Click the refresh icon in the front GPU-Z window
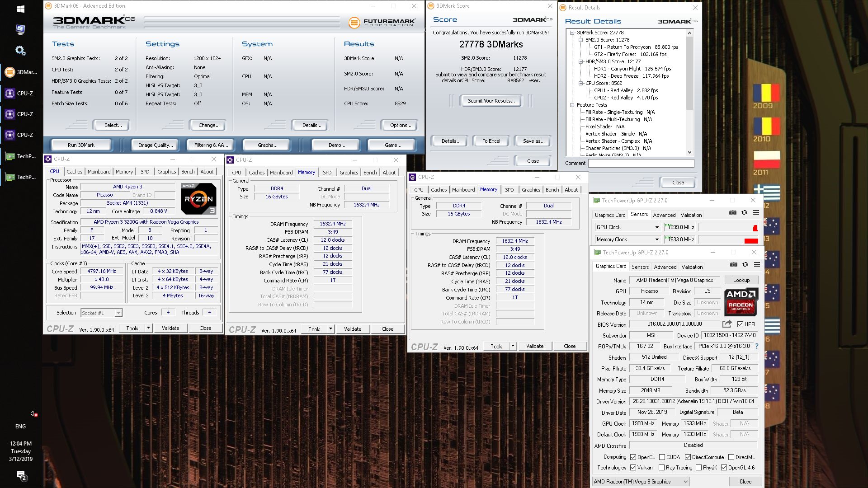This screenshot has height=488, width=868. coord(745,264)
